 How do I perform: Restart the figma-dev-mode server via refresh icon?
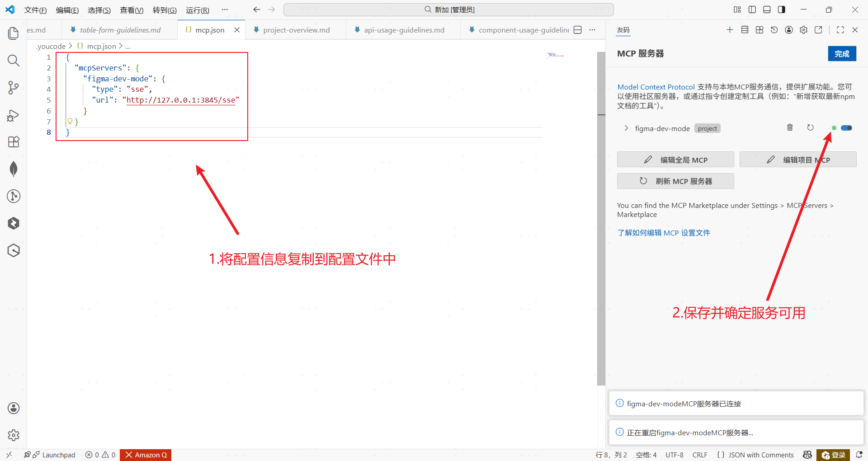coord(810,128)
